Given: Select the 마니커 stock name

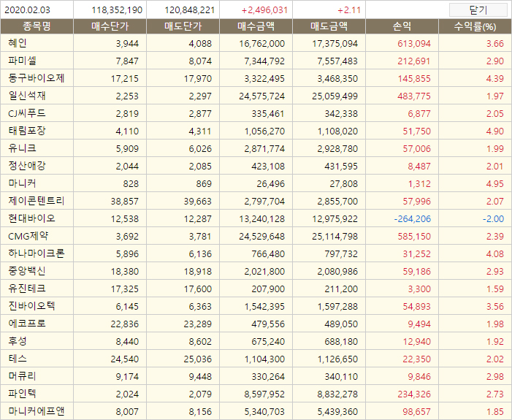Looking at the screenshot, I should tap(22, 183).
